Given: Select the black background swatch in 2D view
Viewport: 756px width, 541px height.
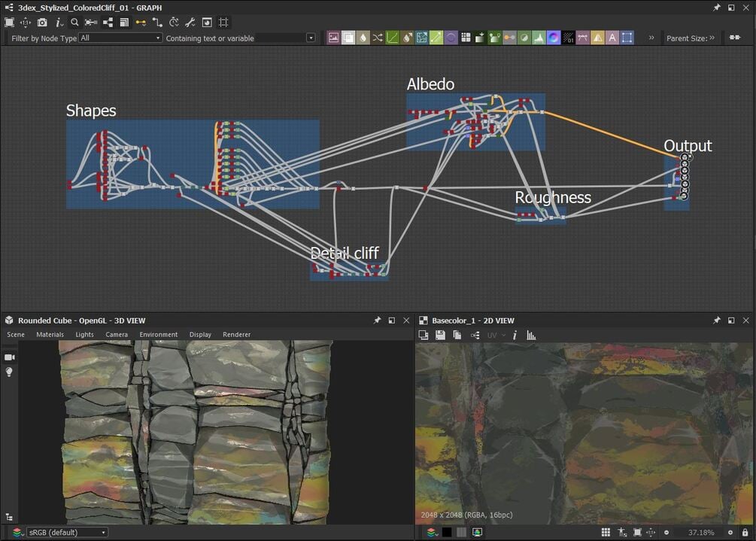Looking at the screenshot, I should point(447,532).
